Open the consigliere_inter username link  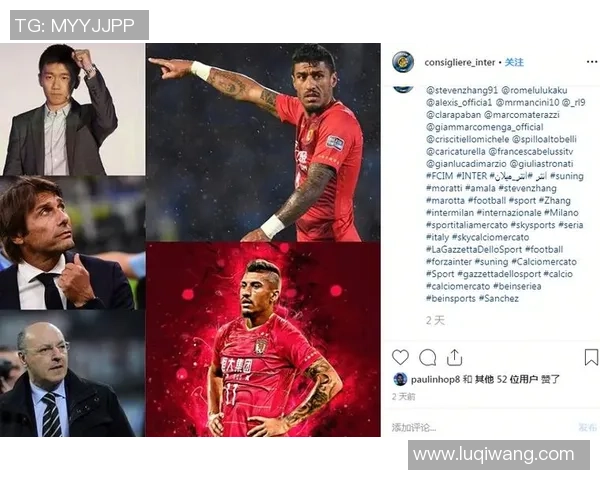coord(460,62)
